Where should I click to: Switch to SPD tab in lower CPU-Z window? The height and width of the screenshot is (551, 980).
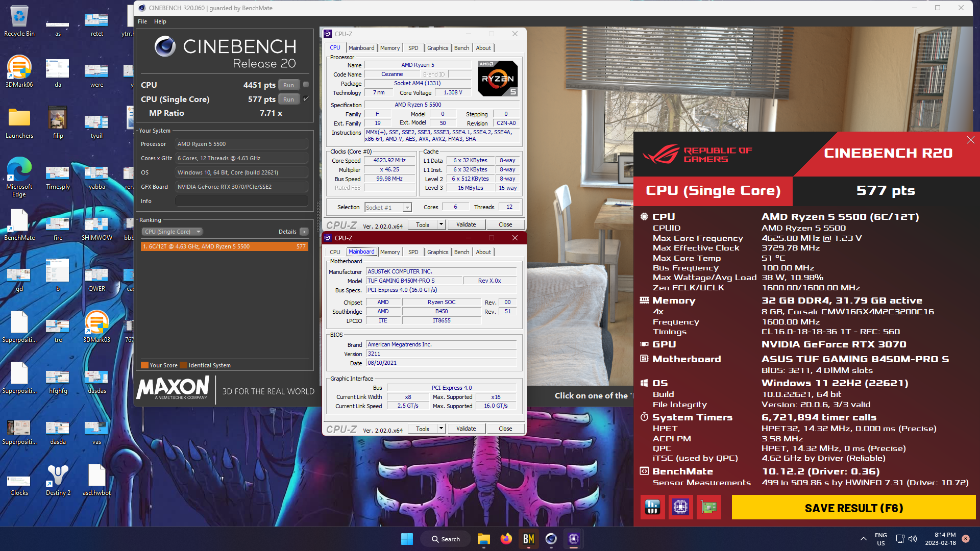(413, 252)
